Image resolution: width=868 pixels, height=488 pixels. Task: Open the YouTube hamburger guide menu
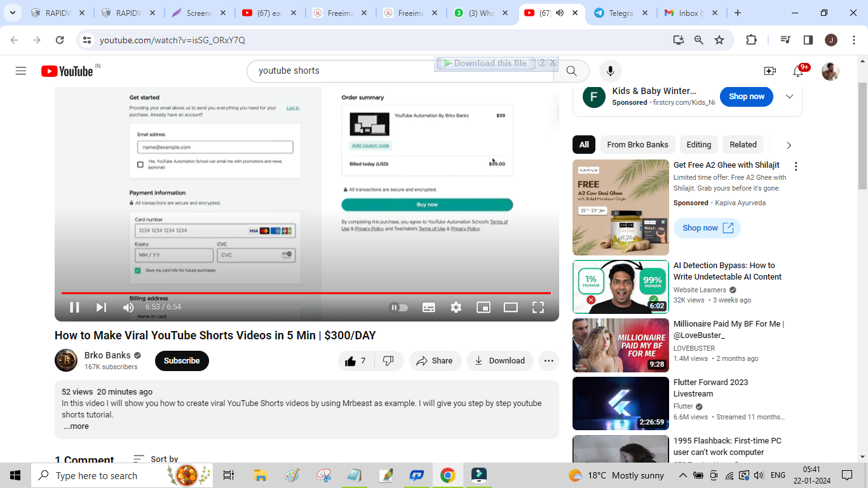[x=21, y=71]
